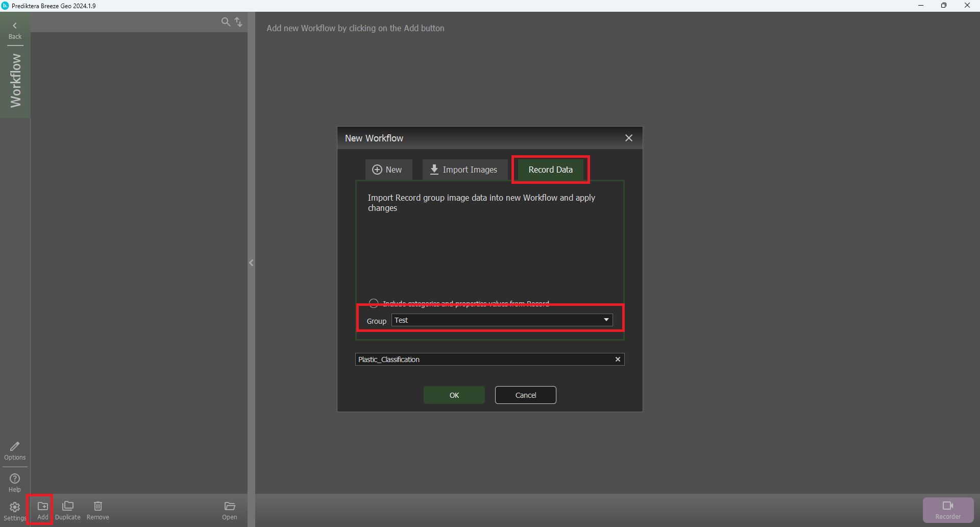This screenshot has height=527, width=980.
Task: Click the sort order arrows icon
Action: (x=238, y=21)
